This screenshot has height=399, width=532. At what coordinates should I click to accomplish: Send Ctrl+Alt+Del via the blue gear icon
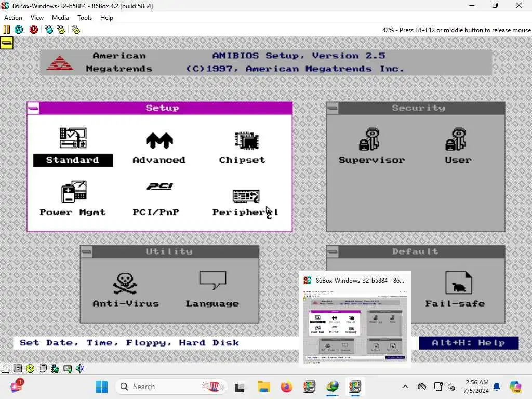pos(49,30)
